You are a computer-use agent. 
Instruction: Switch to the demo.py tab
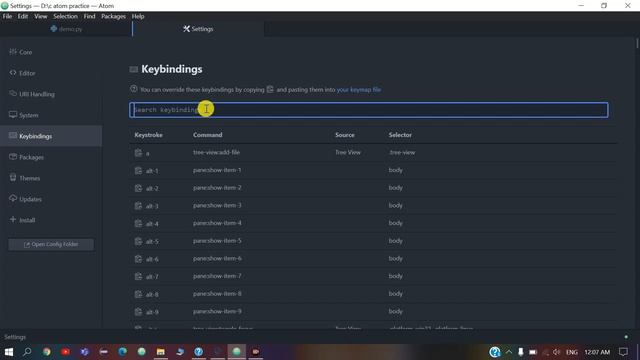tap(66, 29)
